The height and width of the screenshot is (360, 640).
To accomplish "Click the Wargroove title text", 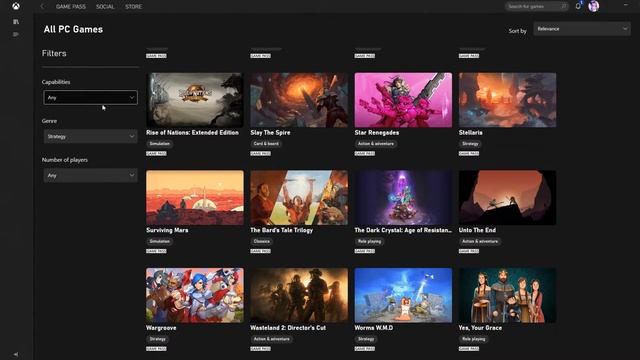I will (161, 328).
